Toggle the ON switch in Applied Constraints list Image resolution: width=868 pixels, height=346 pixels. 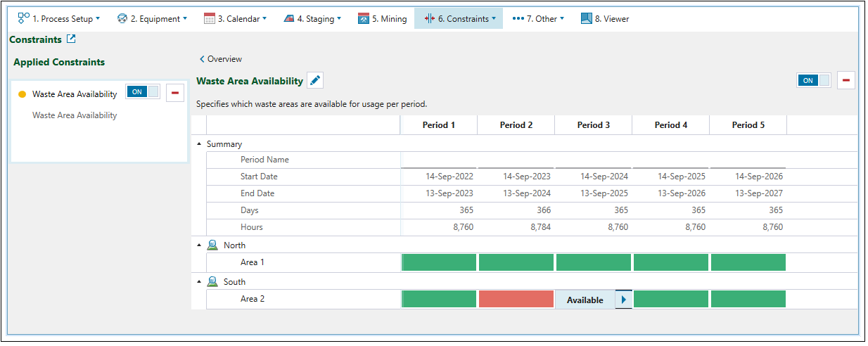pyautogui.click(x=143, y=91)
